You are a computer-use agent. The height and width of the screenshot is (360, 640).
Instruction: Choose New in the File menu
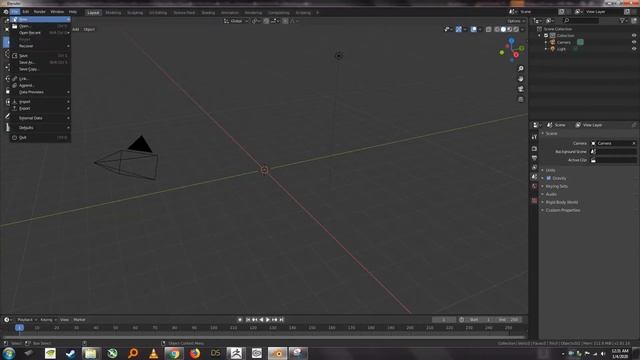point(40,19)
